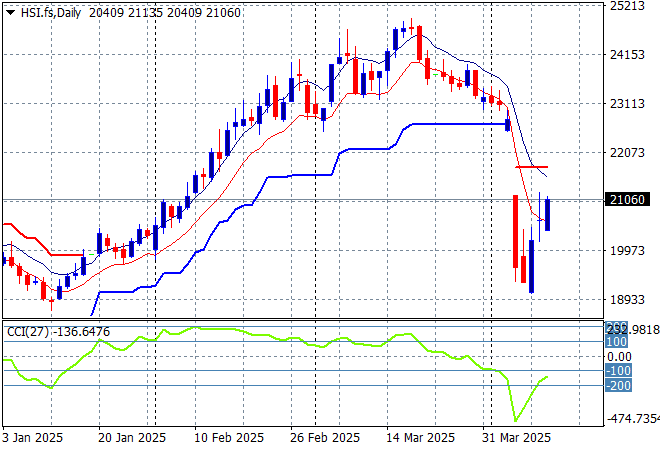Click the 10 Feb 2025 date label
Image resolution: width=660 pixels, height=450 pixels.
[229, 438]
